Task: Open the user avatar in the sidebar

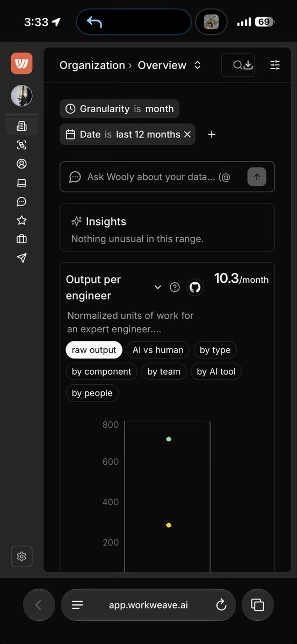Action: (21, 96)
